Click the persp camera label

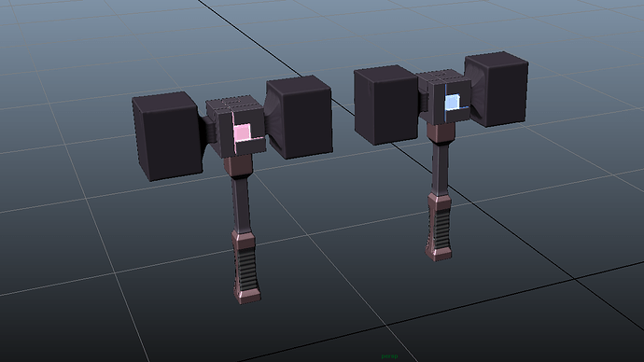pyautogui.click(x=389, y=356)
